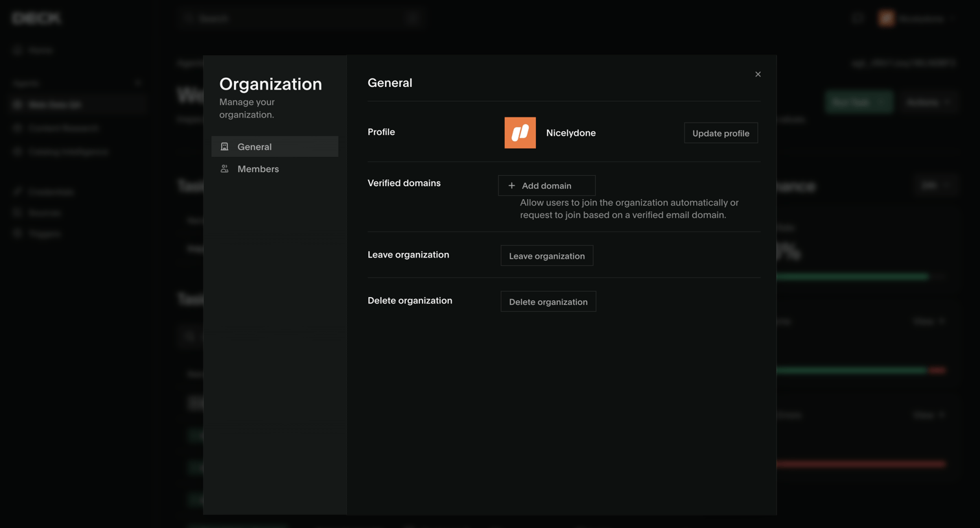Open Home in the left sidebar
Screen dimensions: 980x528
[40, 50]
